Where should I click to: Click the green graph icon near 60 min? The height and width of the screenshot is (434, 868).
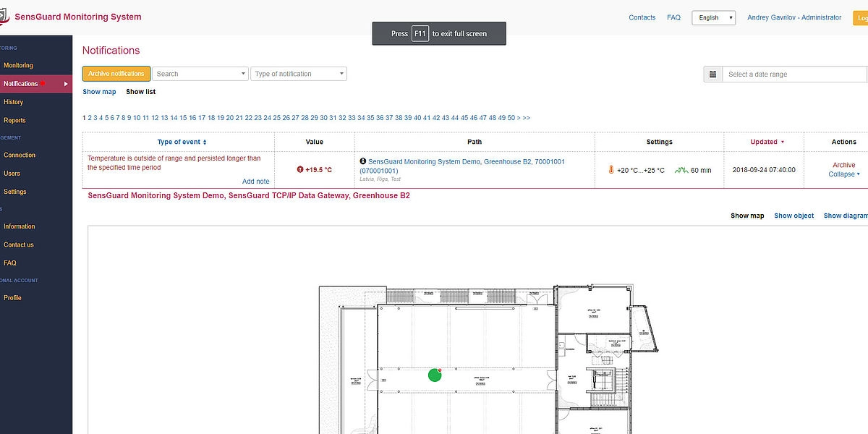tap(681, 171)
